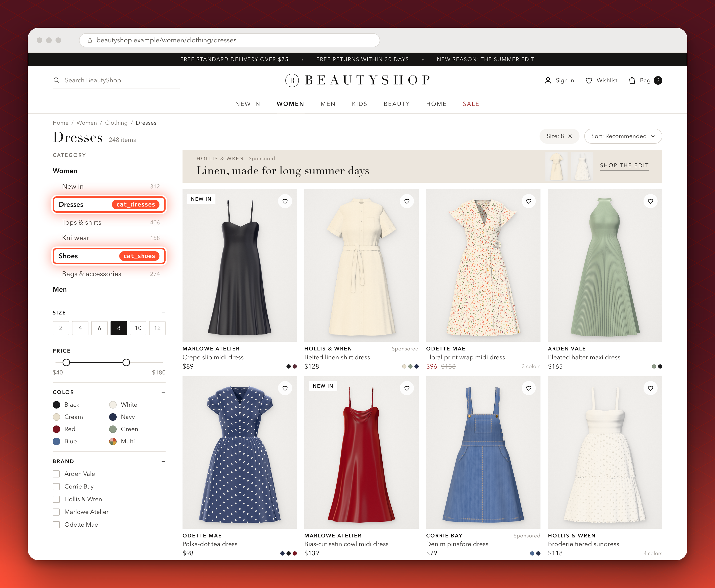Screen dimensions: 715x588
Task: Click the search magnifier icon
Action: click(56, 80)
